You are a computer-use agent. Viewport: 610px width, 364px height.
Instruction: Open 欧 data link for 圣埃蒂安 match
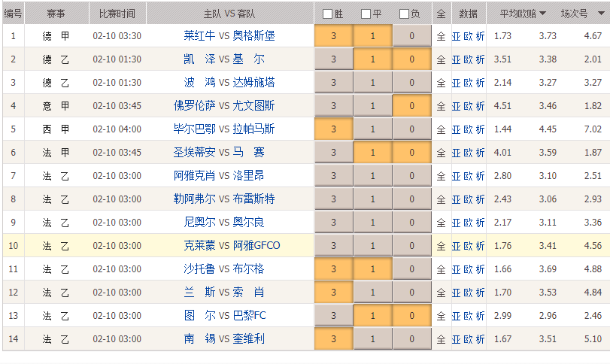[468, 153]
